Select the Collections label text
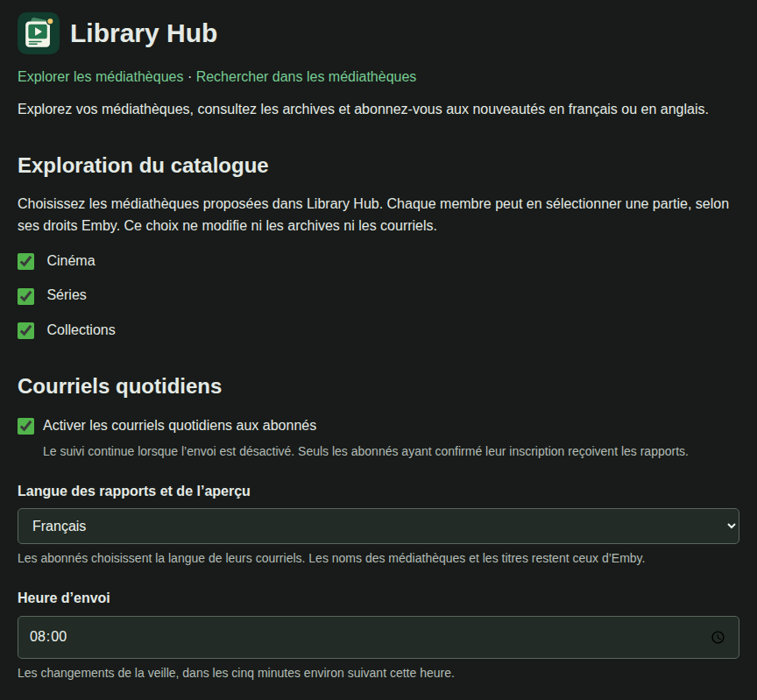The image size is (757, 700). pos(81,329)
